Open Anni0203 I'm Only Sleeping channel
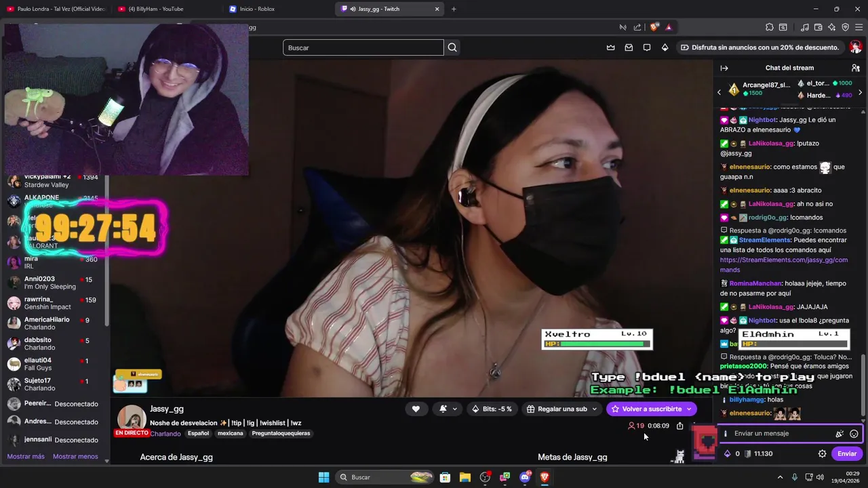The width and height of the screenshot is (868, 488). 54,283
